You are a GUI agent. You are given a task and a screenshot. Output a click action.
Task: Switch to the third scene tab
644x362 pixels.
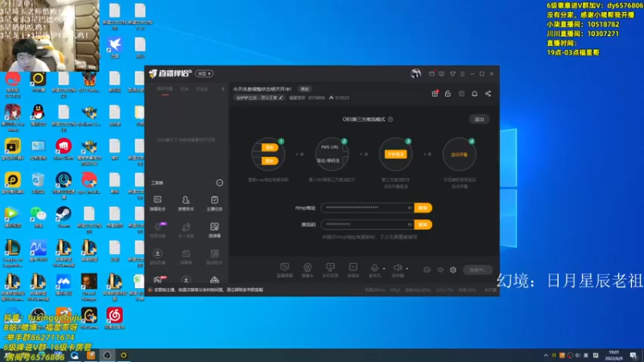coord(202,89)
